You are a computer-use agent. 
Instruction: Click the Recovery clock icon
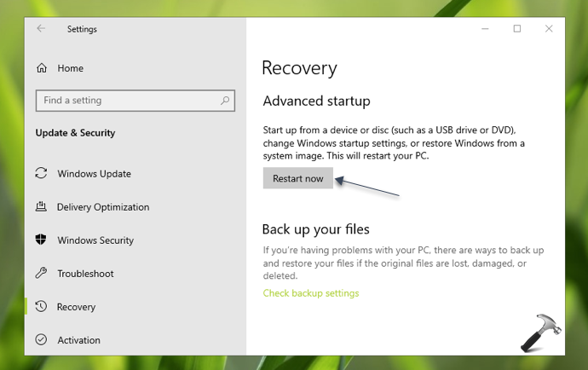[41, 306]
